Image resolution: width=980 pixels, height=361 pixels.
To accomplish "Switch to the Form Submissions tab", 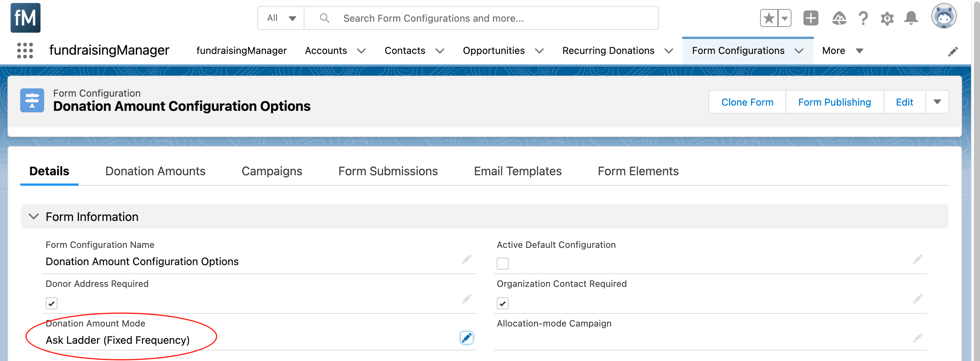I will (388, 172).
